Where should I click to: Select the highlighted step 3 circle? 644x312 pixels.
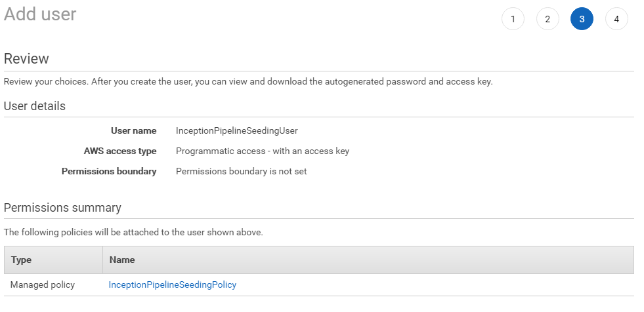click(582, 19)
